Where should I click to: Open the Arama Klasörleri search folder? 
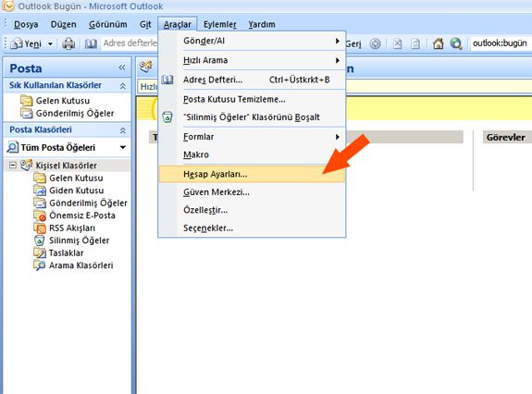[74, 265]
